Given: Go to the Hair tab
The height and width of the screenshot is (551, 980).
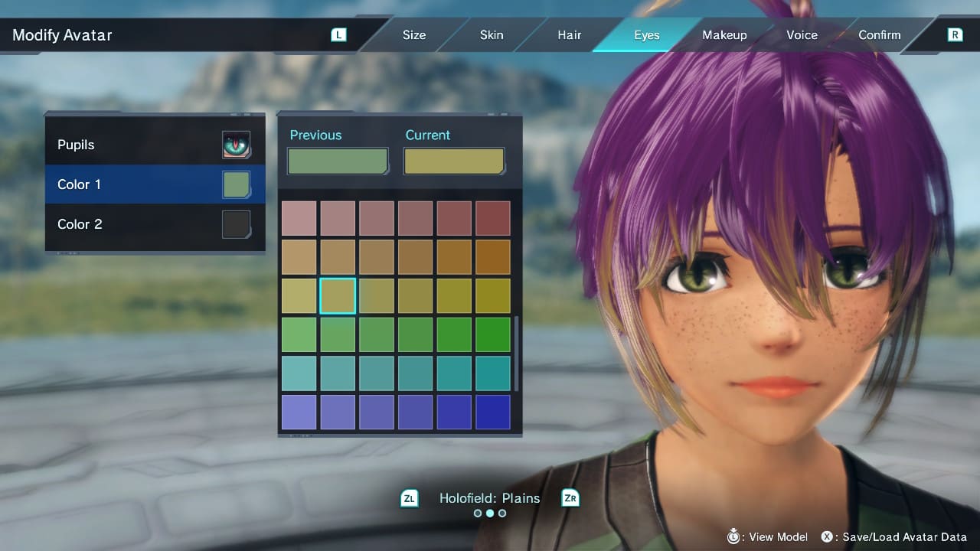Looking at the screenshot, I should click(569, 35).
